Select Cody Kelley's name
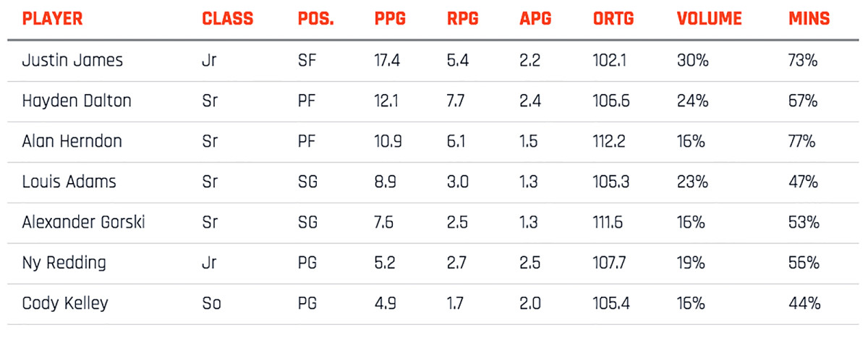Viewport: 868px width, 338px height. click(65, 302)
